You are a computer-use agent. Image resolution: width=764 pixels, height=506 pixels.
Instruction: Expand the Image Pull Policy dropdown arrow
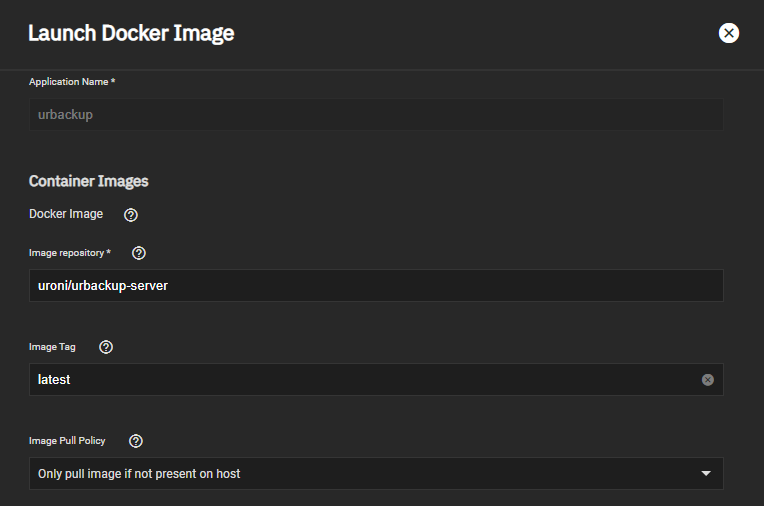pyautogui.click(x=706, y=473)
